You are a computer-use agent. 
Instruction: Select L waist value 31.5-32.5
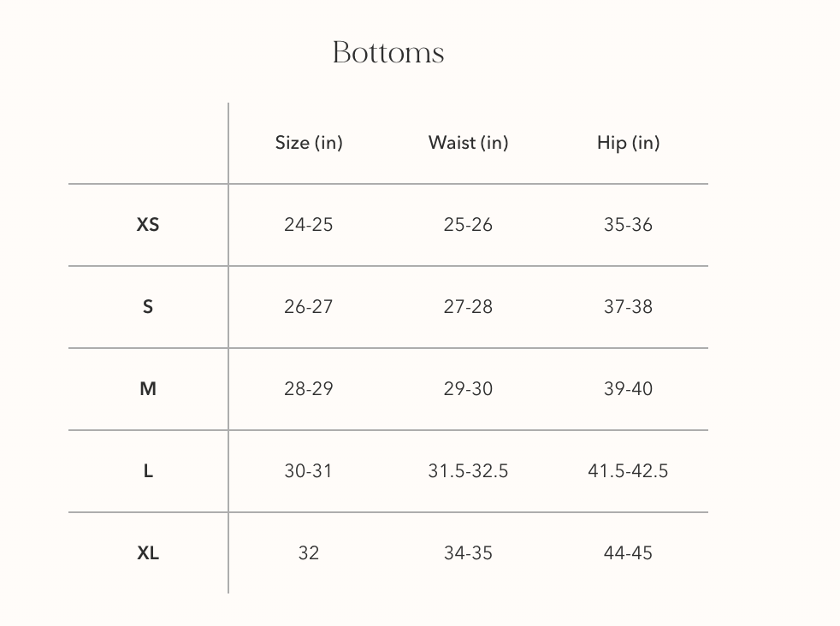(468, 471)
